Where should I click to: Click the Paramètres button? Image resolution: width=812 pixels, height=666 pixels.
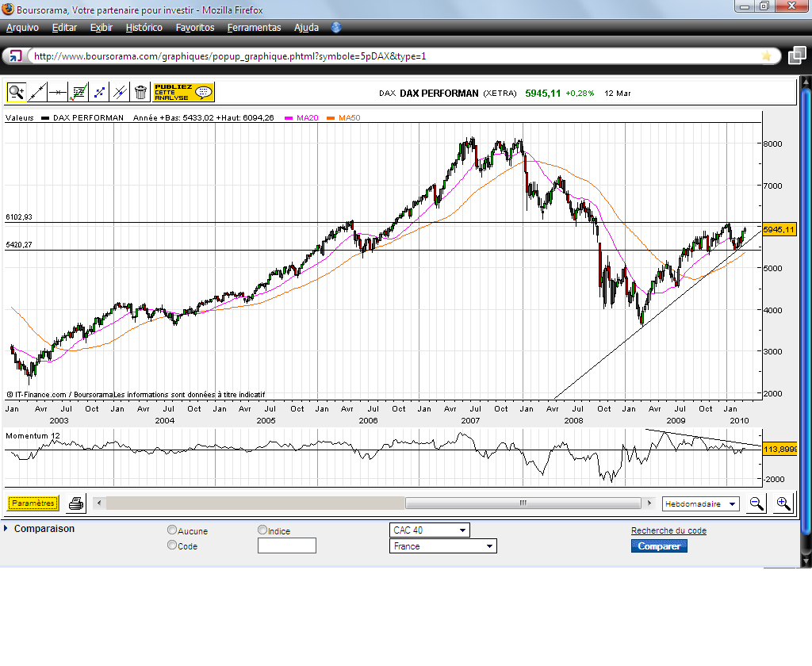pyautogui.click(x=33, y=503)
